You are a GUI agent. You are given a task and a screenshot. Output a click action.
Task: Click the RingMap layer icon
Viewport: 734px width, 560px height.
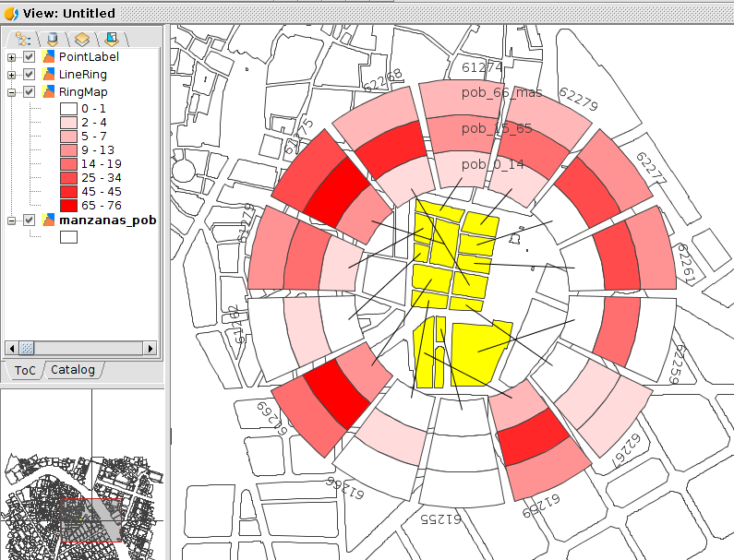49,92
